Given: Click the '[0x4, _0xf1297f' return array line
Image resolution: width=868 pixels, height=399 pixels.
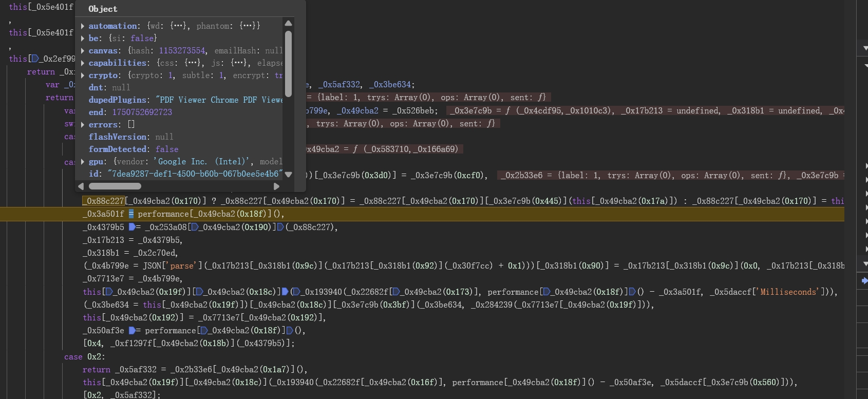Looking at the screenshot, I should pos(189,343).
